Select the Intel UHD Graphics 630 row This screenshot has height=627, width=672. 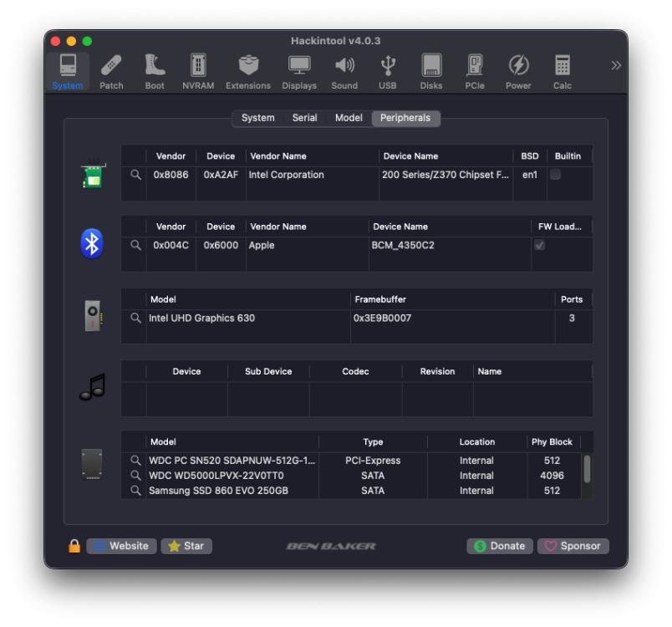click(357, 318)
